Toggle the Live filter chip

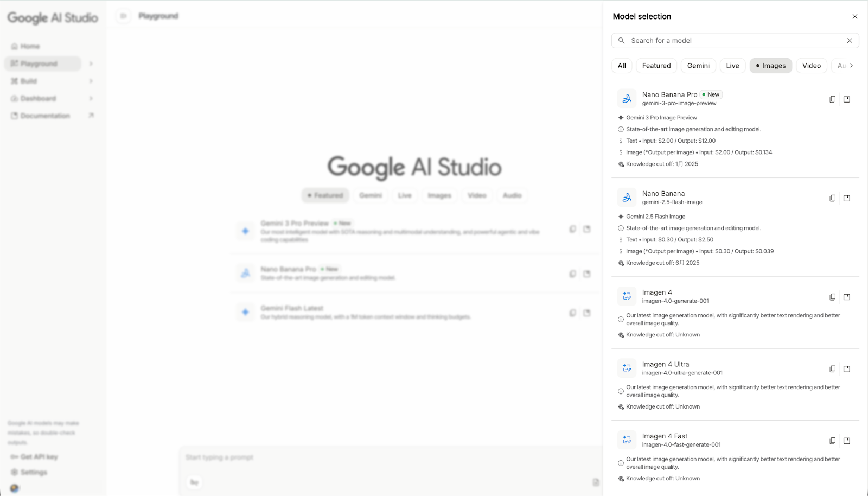click(x=732, y=65)
